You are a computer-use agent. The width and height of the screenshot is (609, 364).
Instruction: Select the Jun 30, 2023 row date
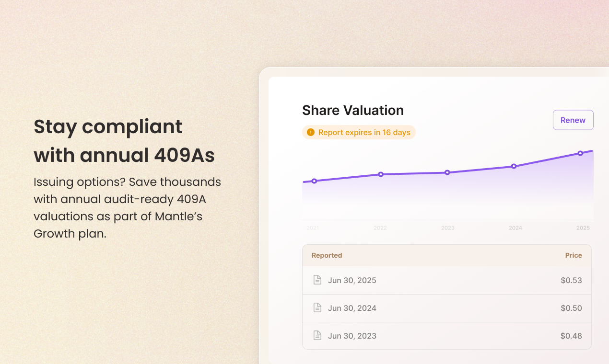(352, 336)
